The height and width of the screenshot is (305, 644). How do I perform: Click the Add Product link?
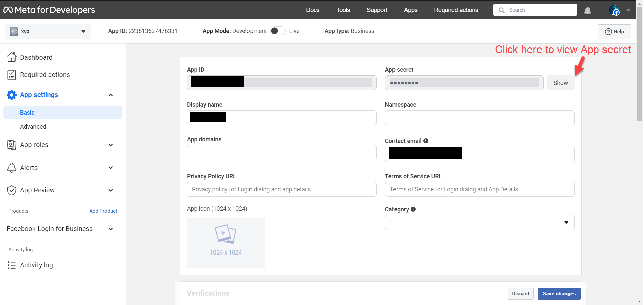coord(103,211)
